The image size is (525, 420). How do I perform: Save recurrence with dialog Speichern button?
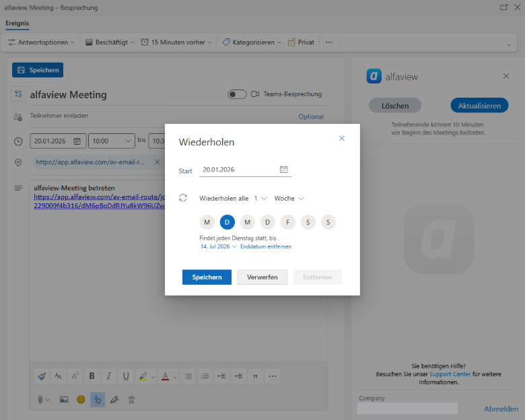pyautogui.click(x=207, y=277)
